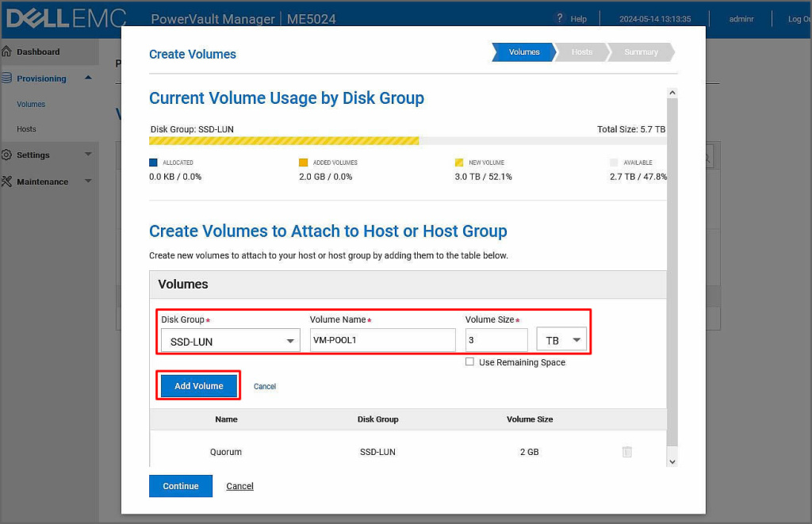Click the Volume Name input field
812x524 pixels.
coord(382,341)
